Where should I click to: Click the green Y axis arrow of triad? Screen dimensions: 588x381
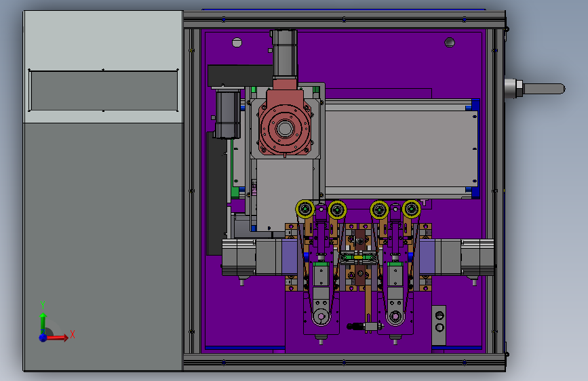click(x=43, y=321)
